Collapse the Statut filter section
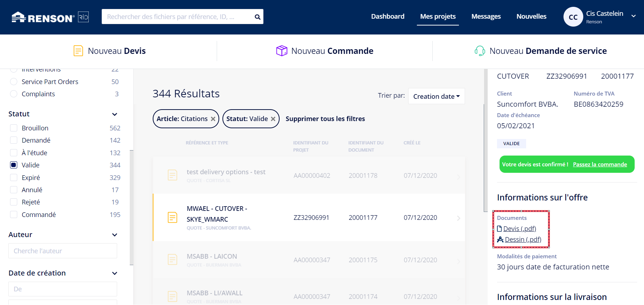 115,114
